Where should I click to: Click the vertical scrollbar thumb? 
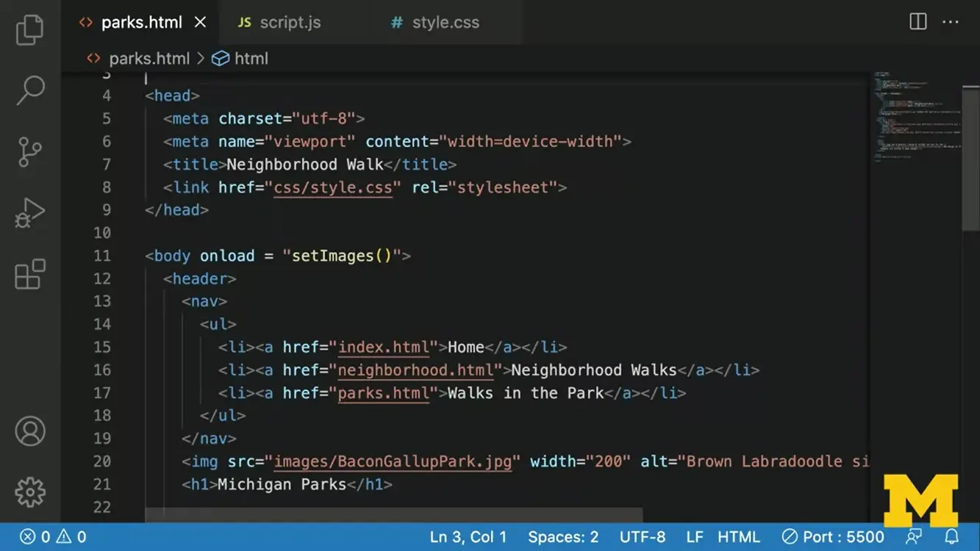point(970,158)
